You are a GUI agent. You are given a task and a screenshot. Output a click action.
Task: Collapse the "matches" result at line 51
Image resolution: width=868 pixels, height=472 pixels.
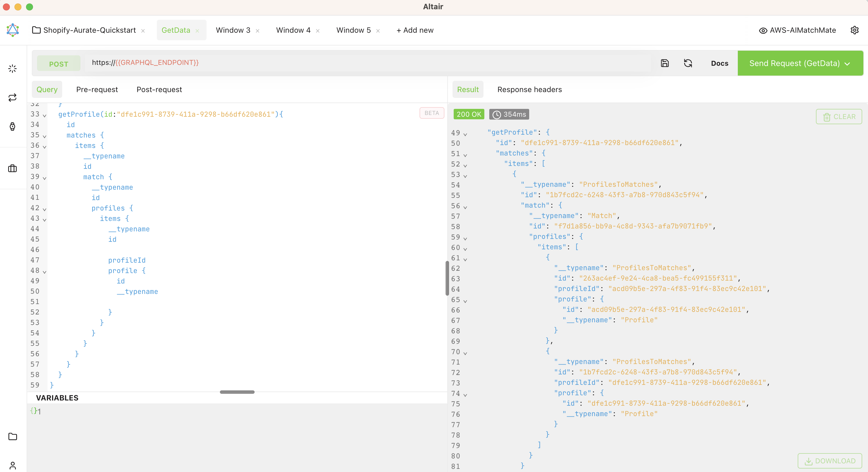click(x=465, y=155)
